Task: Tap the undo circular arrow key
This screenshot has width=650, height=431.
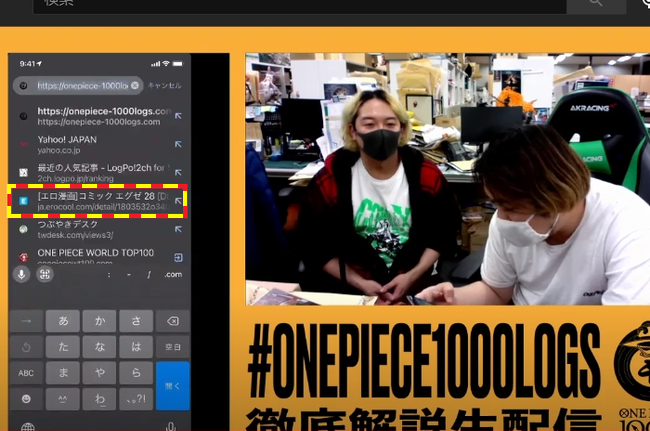Action: point(26,347)
